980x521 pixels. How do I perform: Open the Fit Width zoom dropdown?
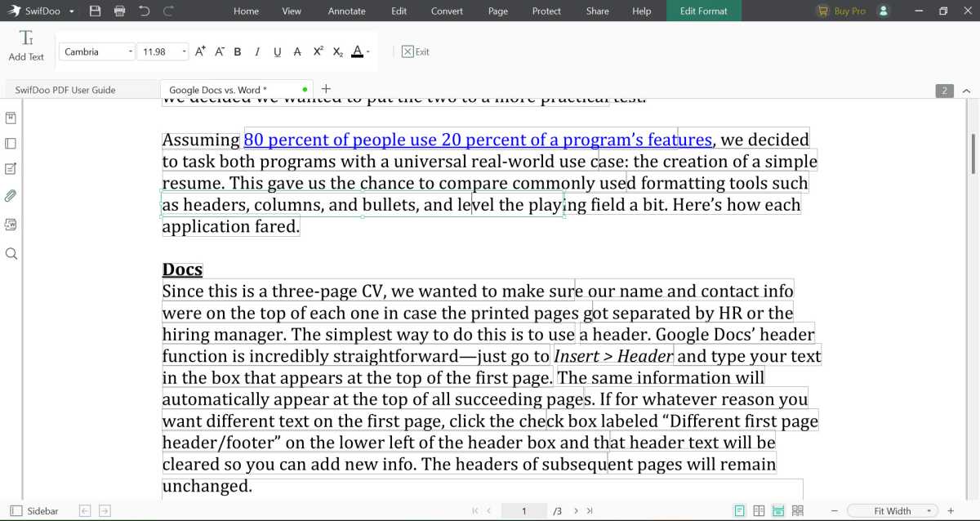tap(893, 510)
